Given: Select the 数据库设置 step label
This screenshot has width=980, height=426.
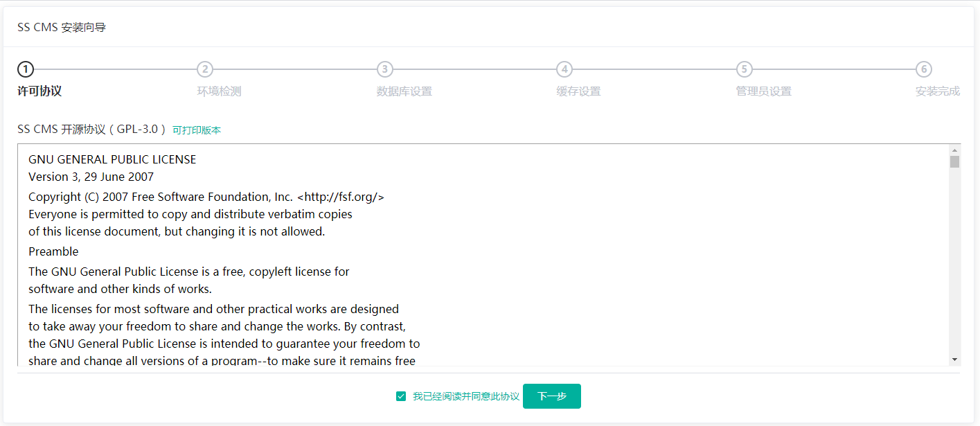Looking at the screenshot, I should 404,91.
